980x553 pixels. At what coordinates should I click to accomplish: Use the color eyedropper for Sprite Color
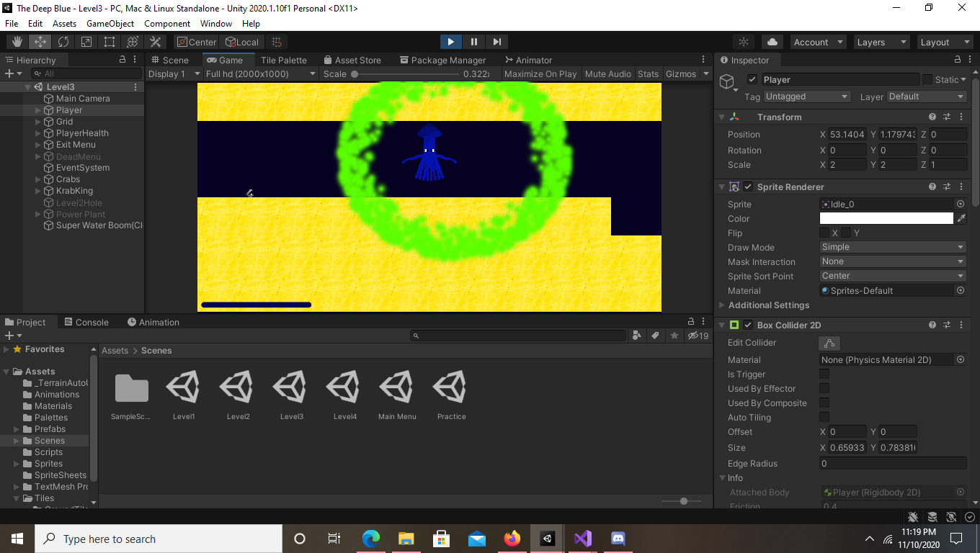(961, 218)
